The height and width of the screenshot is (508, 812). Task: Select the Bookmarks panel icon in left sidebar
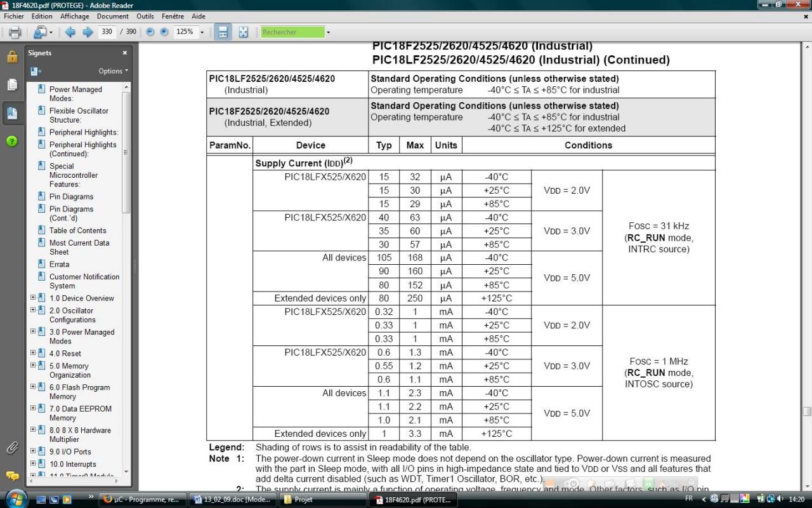point(12,113)
